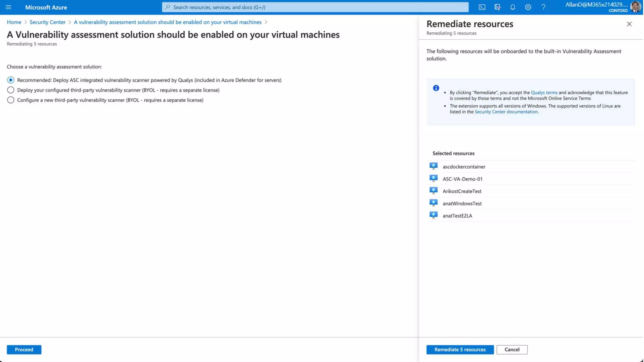This screenshot has height=362, width=644.
Task: Select the recommended Qualys scanner option
Action: pyautogui.click(x=11, y=80)
